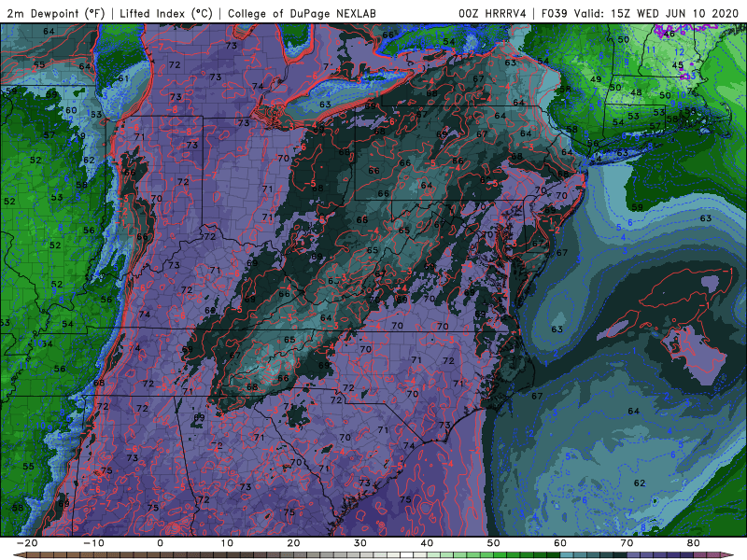The height and width of the screenshot is (560, 747).
Task: Click the '70' color scale label
Action: [x=627, y=543]
